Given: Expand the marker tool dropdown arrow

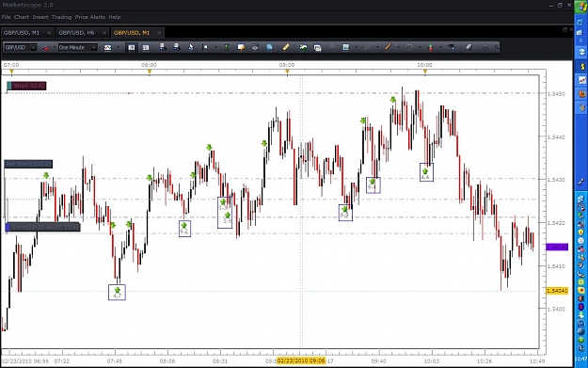Looking at the screenshot, I should (215, 47).
